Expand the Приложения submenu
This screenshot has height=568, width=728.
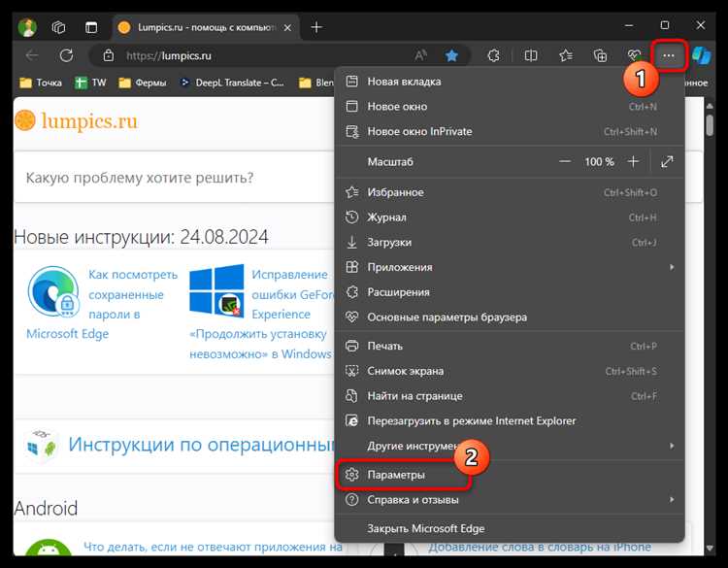coord(510,267)
